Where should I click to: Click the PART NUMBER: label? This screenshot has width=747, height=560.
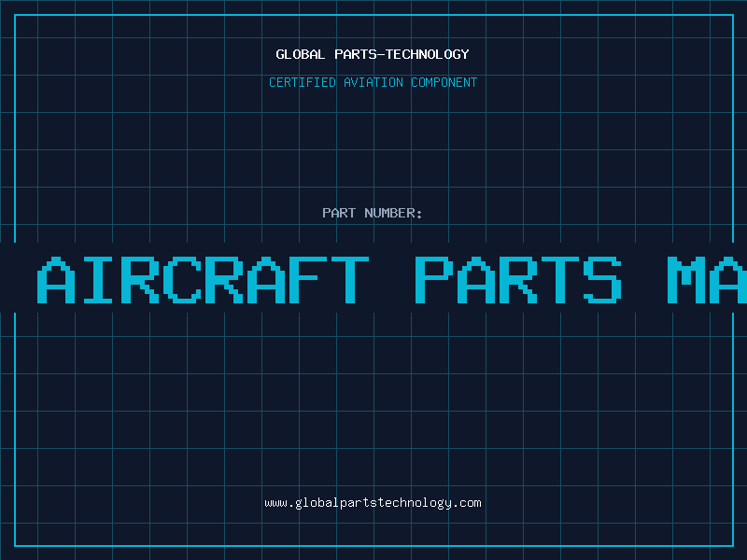coord(373,213)
